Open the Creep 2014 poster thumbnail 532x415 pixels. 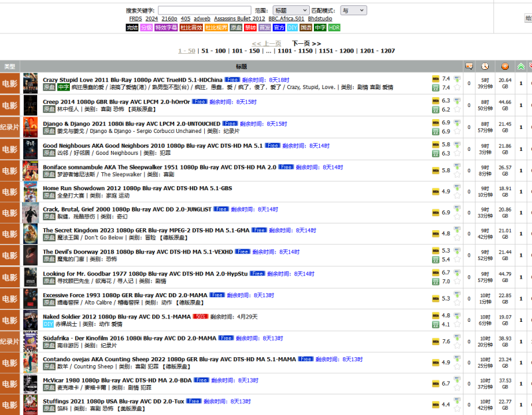pos(31,105)
